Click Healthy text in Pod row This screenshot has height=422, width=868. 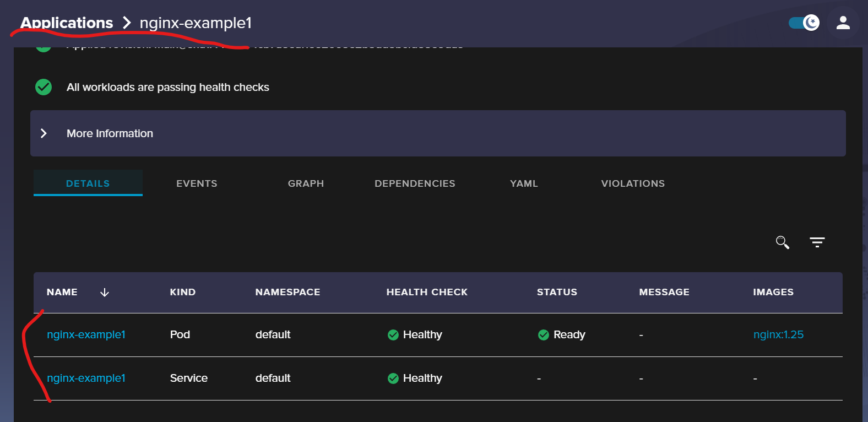422,334
